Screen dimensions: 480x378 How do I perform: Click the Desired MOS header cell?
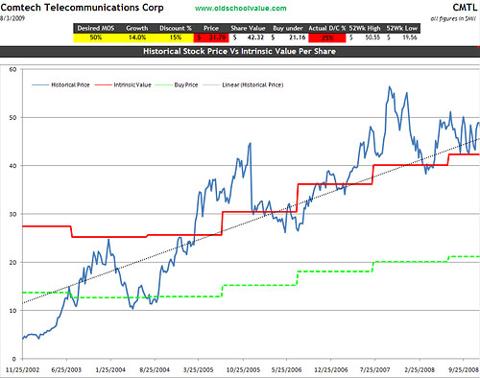point(96,28)
